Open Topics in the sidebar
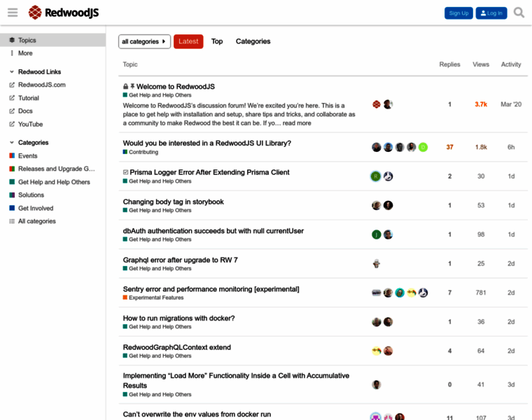 27,41
